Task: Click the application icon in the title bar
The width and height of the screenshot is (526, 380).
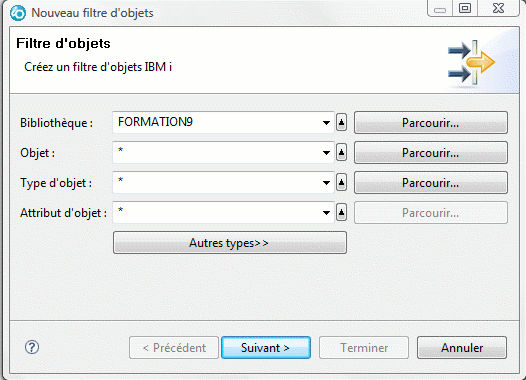Action: tap(18, 13)
